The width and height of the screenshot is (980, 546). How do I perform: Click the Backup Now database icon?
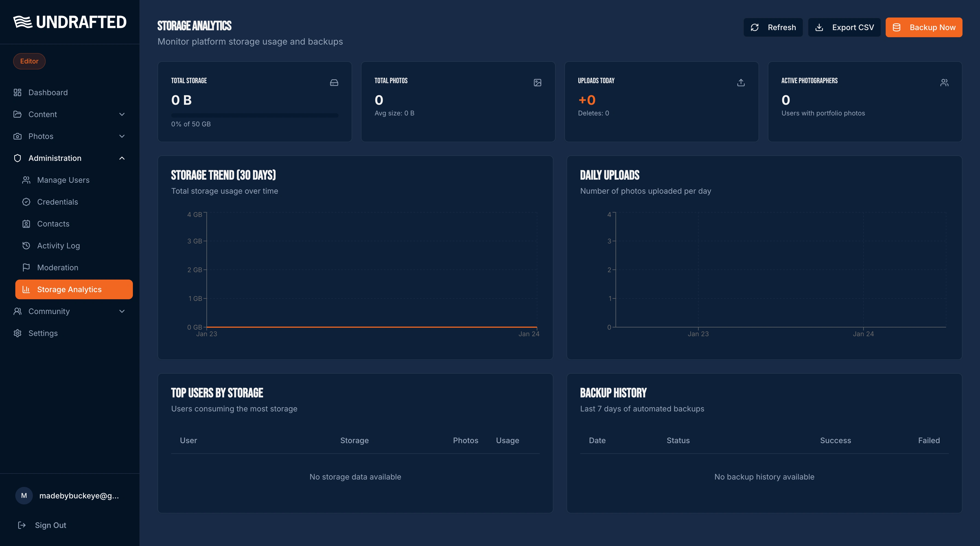897,27
